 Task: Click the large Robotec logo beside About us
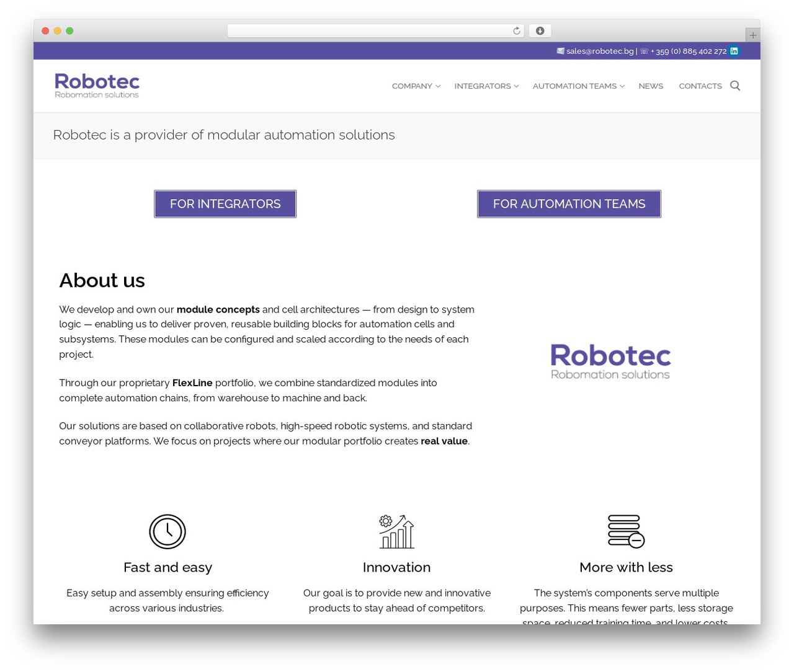610,361
